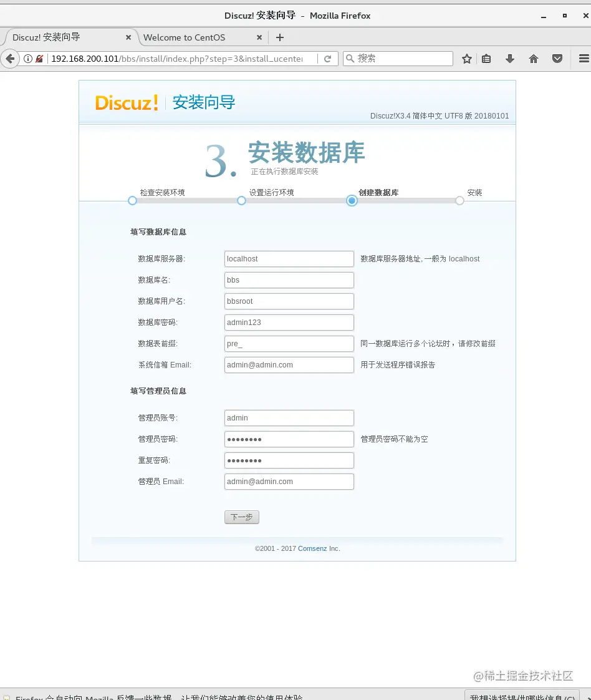
Task: Edit the 管理员账号 admin field
Action: pos(289,418)
